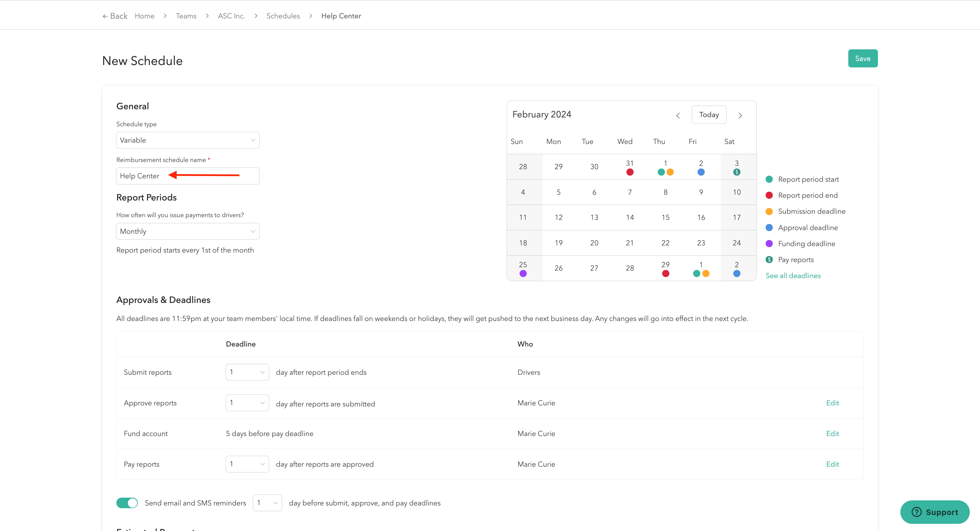This screenshot has width=980, height=531.
Task: Expand the Monthly payment frequency dropdown
Action: pyautogui.click(x=187, y=231)
